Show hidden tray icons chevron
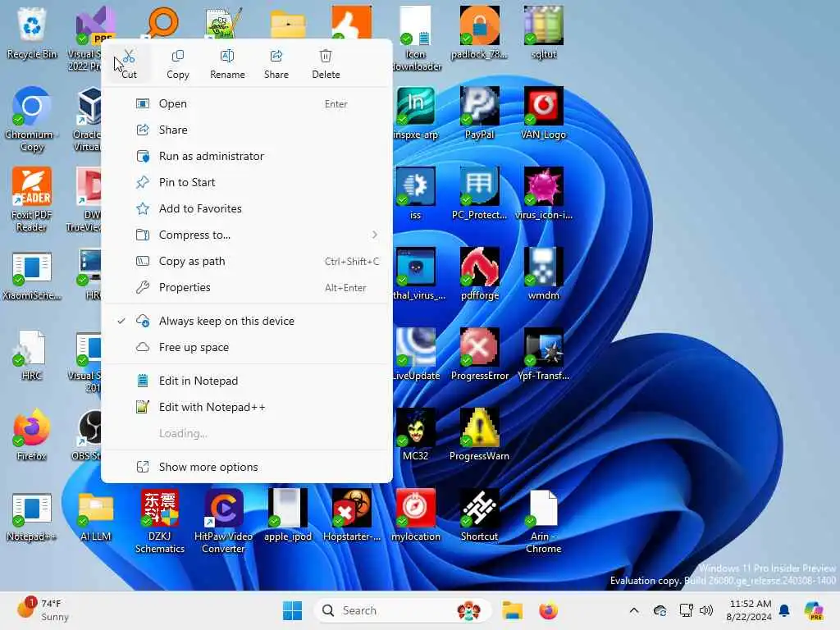This screenshot has width=840, height=630. [x=634, y=610]
